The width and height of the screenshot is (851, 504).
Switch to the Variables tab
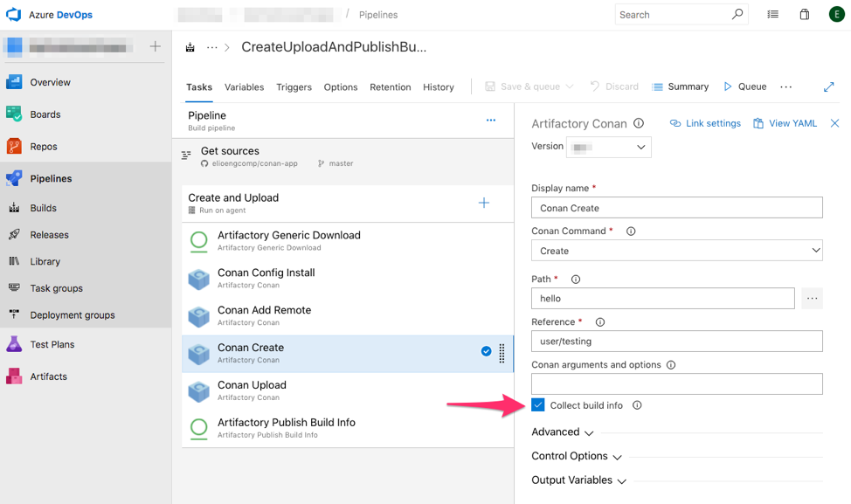(244, 86)
